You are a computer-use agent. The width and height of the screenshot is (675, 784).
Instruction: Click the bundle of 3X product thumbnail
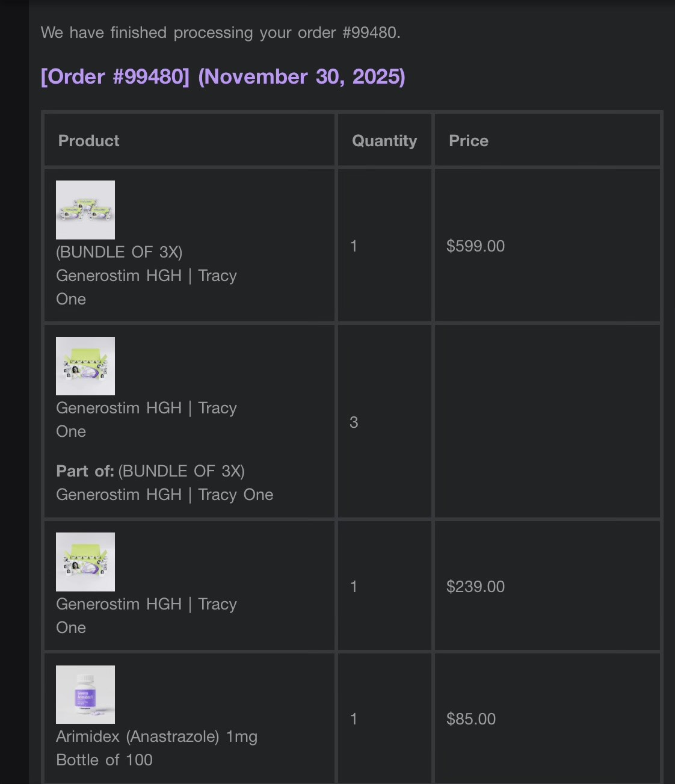[x=85, y=210]
